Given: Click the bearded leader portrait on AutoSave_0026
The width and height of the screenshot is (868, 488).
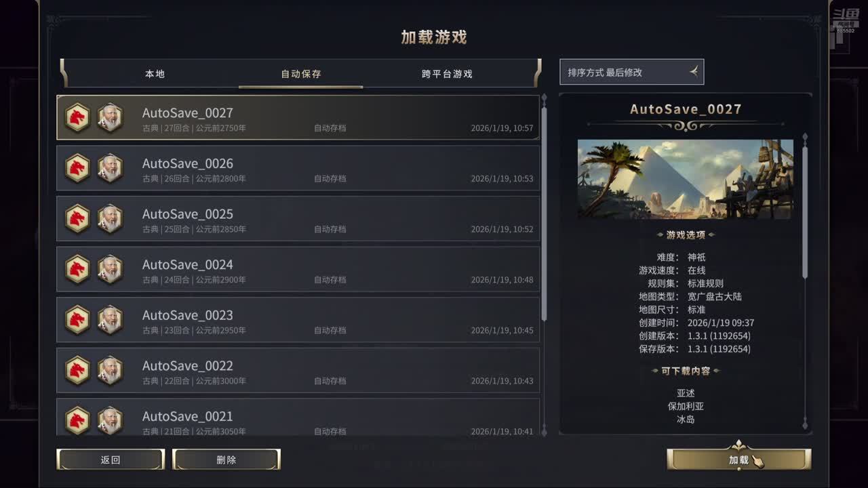Looking at the screenshot, I should [x=110, y=168].
